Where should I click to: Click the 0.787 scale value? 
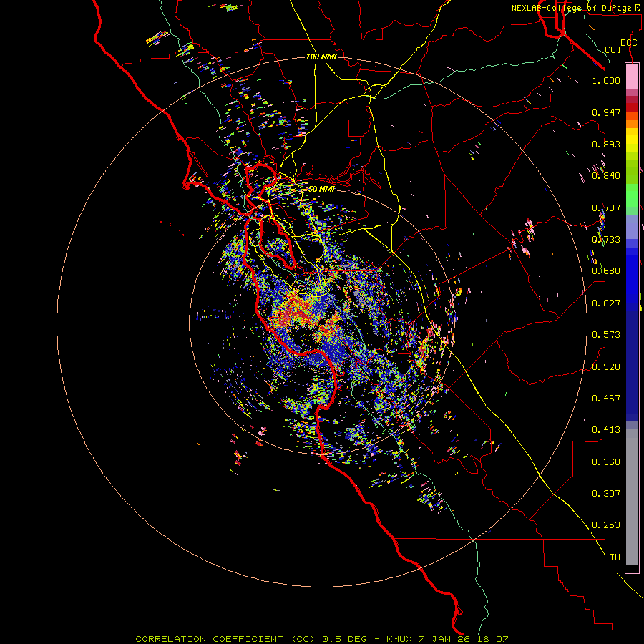(x=606, y=208)
